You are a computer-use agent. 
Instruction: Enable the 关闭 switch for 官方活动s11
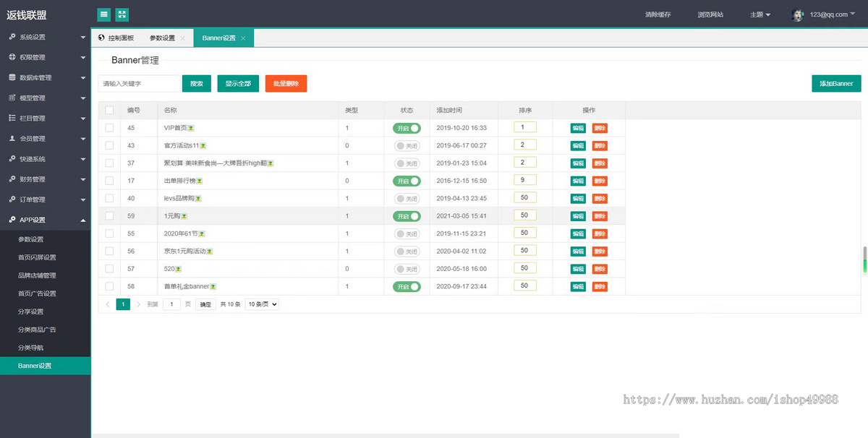tap(407, 145)
